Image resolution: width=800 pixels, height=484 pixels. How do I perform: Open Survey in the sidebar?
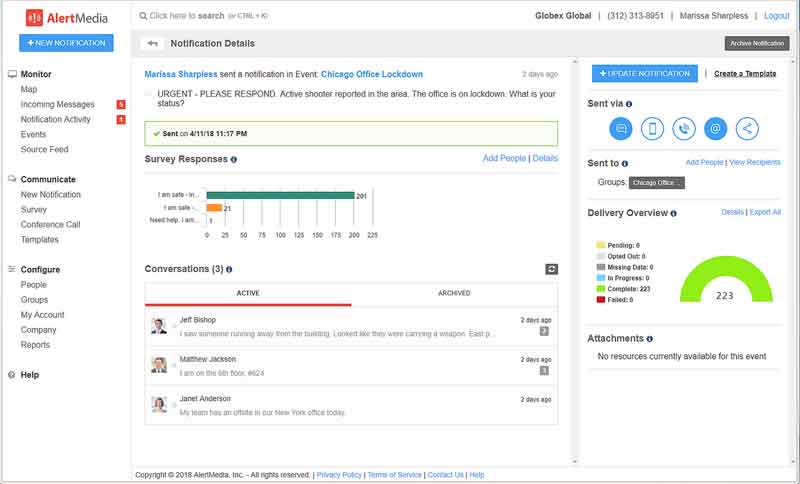[x=34, y=210]
